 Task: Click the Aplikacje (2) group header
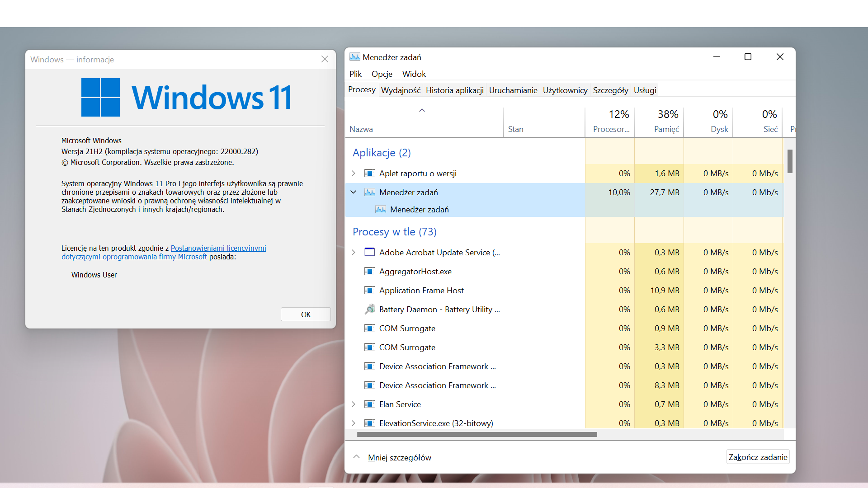382,153
